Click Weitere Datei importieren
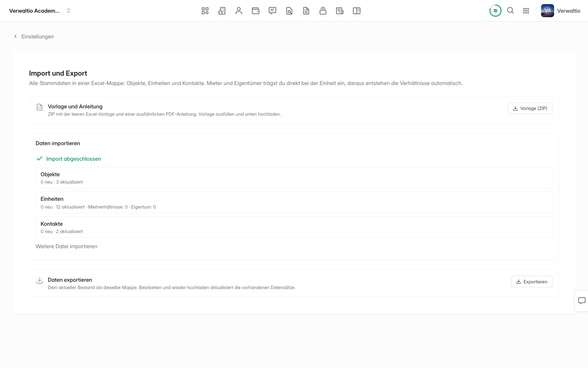 [67, 247]
